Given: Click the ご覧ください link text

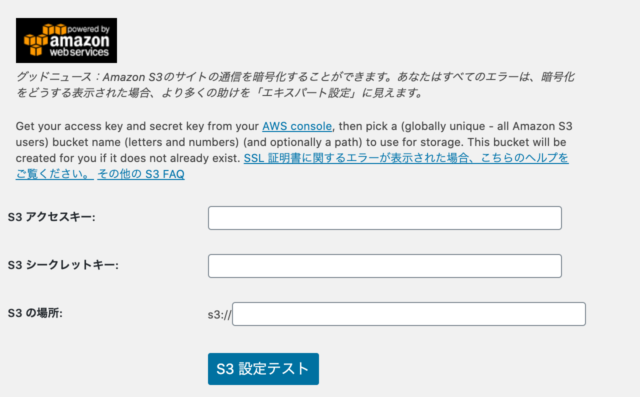Looking at the screenshot, I should click(x=55, y=174).
